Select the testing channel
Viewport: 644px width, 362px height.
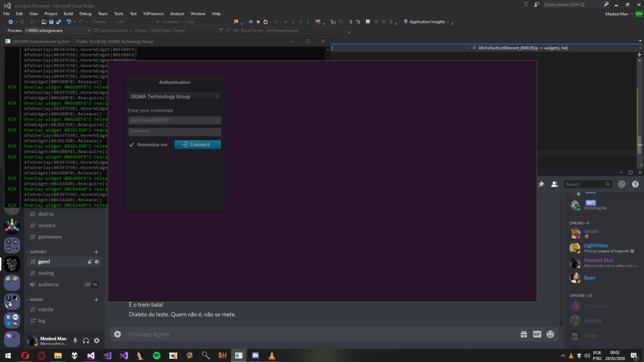click(46, 273)
